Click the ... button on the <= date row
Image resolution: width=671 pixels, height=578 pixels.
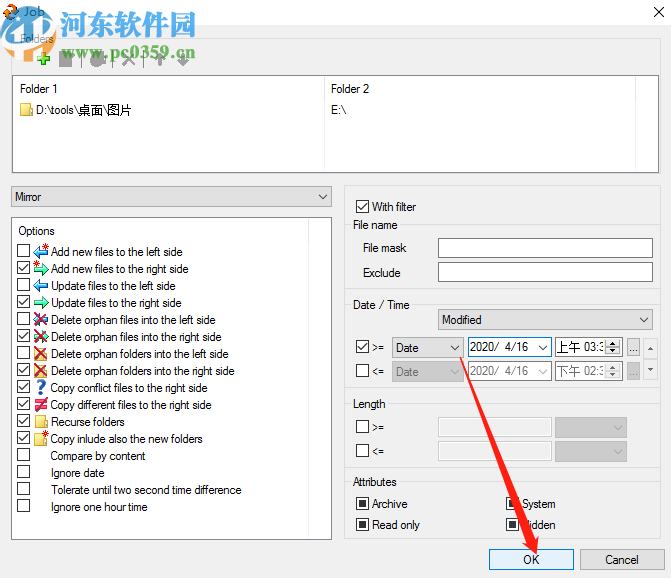[633, 371]
